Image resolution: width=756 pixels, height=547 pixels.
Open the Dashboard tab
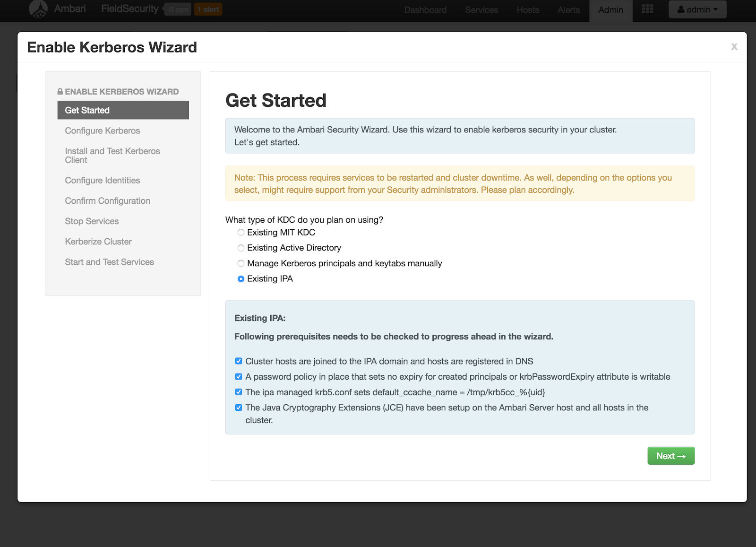425,10
